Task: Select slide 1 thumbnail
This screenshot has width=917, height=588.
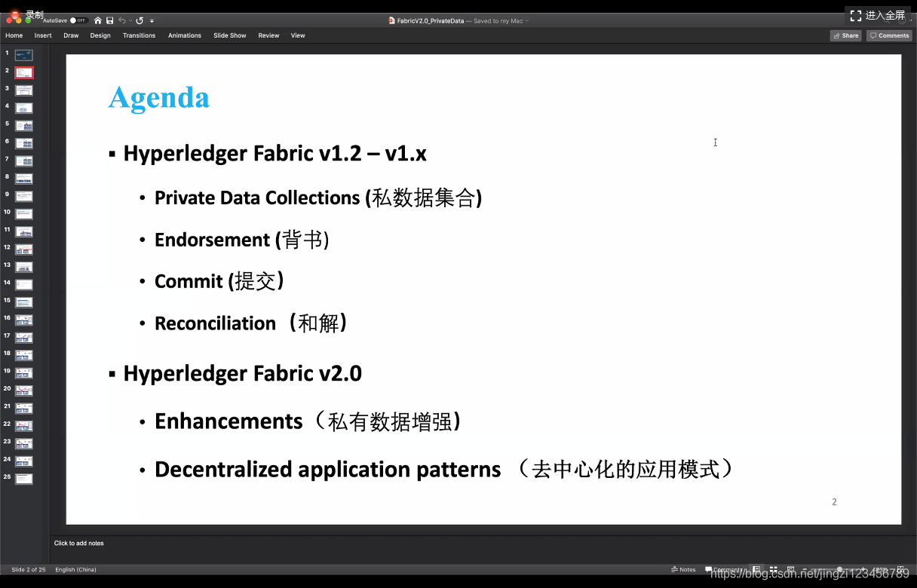Action: click(24, 55)
